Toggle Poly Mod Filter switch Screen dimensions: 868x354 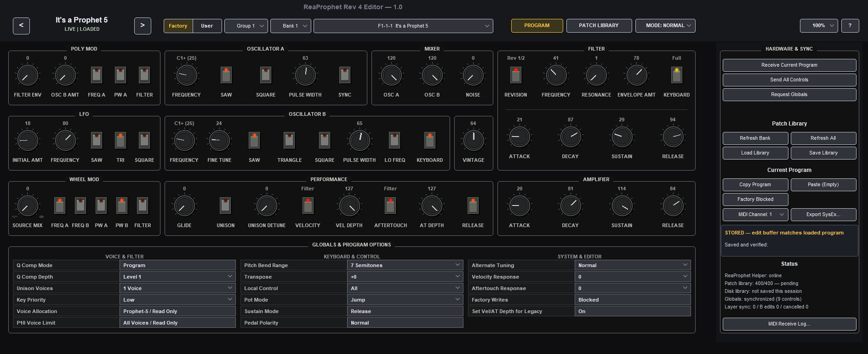144,75
